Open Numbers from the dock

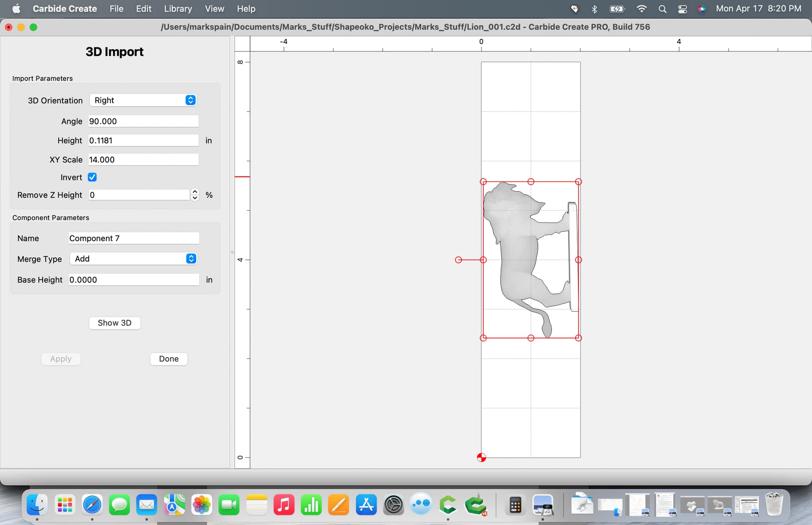(311, 505)
